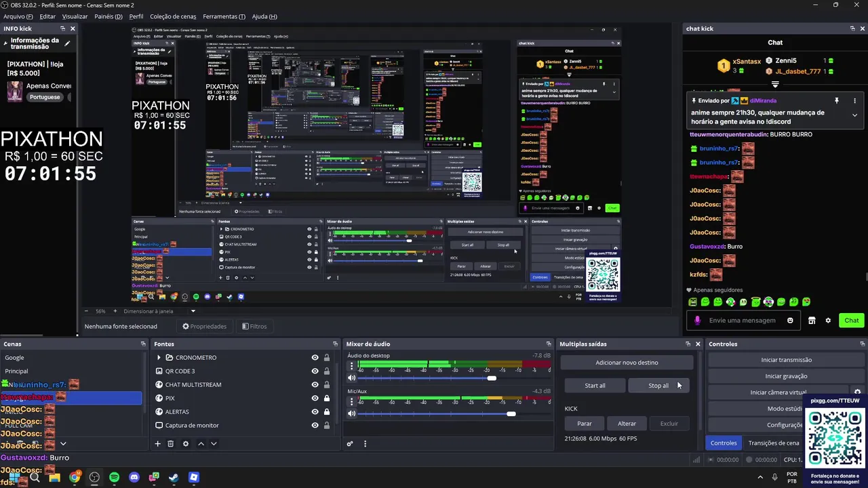Screen dimensions: 868x488
Task: Open advanced audio properties gears icon
Action: [x=350, y=444]
